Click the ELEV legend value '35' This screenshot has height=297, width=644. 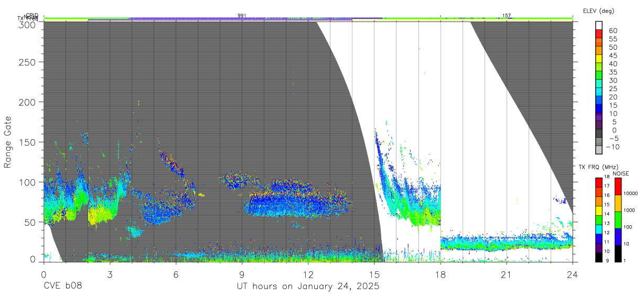(613, 72)
